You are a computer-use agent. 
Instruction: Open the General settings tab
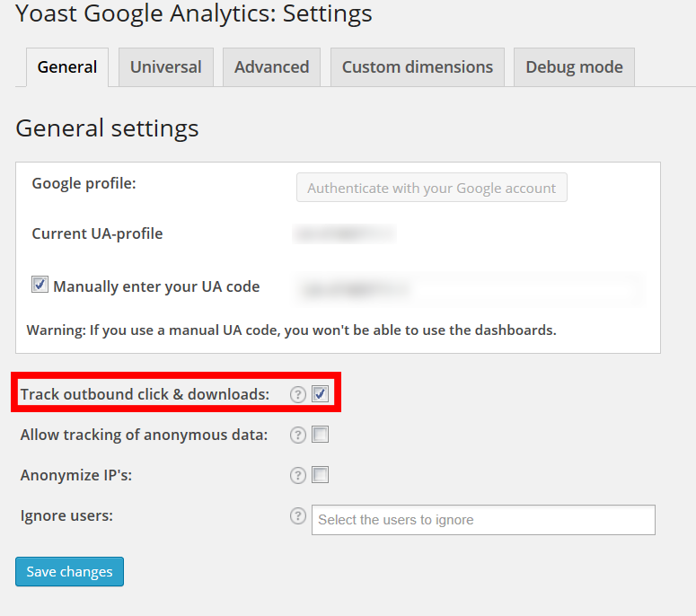(x=67, y=67)
